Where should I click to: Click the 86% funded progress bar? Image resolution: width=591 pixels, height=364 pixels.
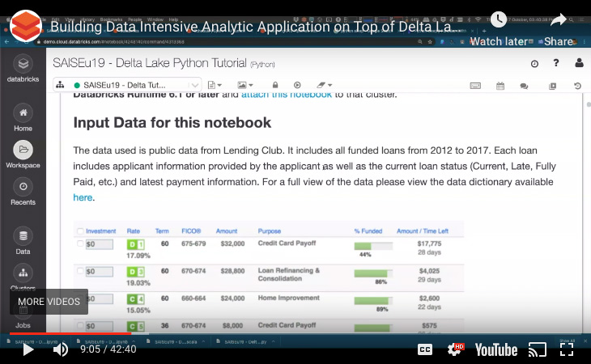(373, 273)
